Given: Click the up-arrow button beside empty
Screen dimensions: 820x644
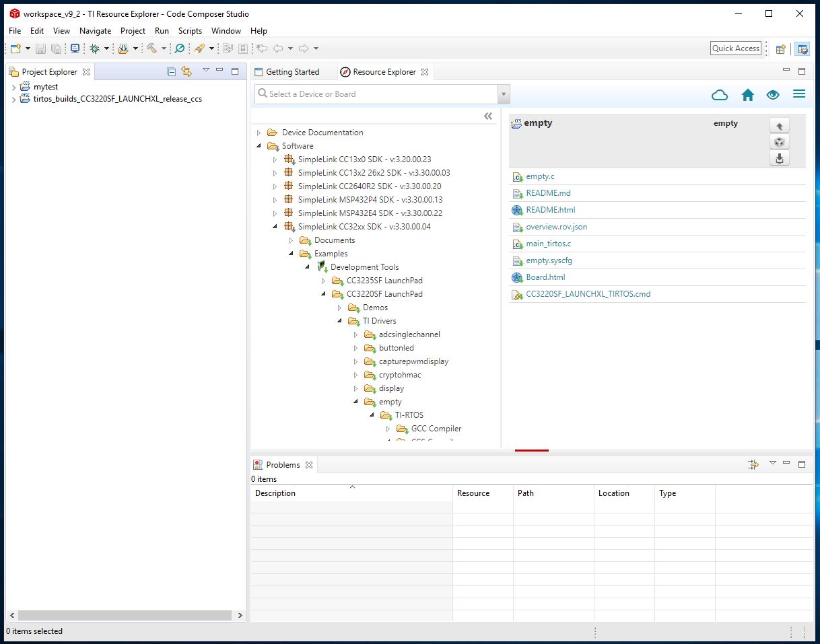Looking at the screenshot, I should (x=779, y=126).
